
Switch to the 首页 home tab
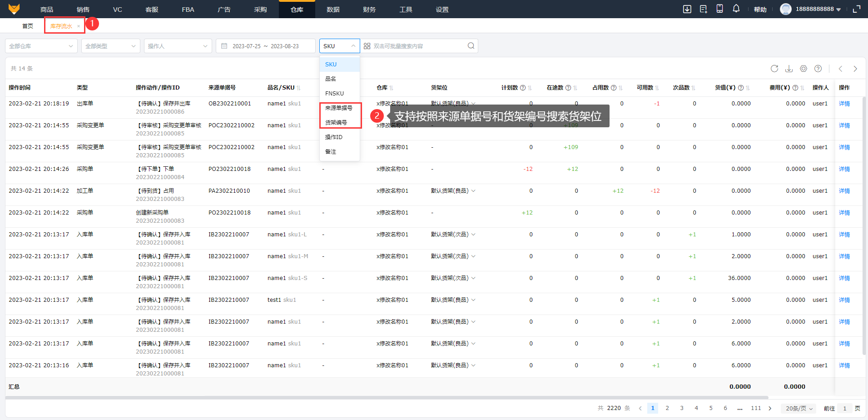tap(28, 26)
